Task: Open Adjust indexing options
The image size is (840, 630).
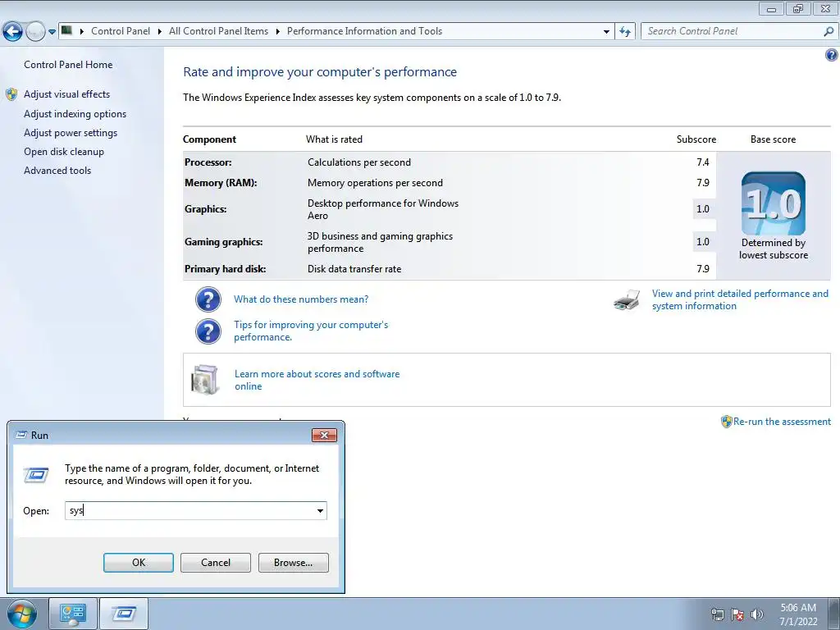Action: (75, 113)
